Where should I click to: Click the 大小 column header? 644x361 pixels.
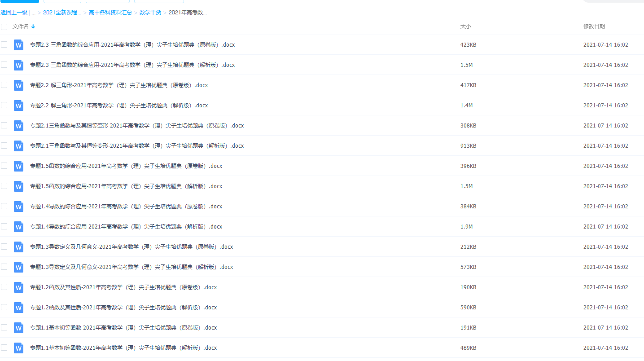[x=466, y=26]
